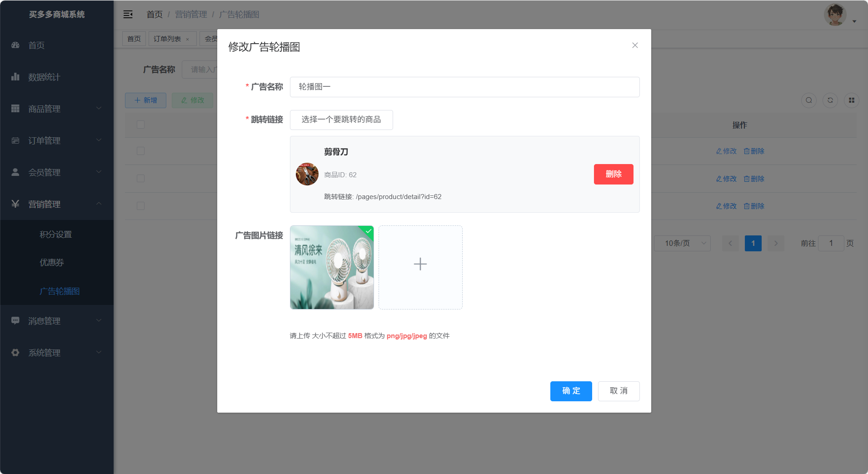Click the 首页 dashboard icon in sidebar
Screen dimensions: 868x474
(x=15, y=45)
